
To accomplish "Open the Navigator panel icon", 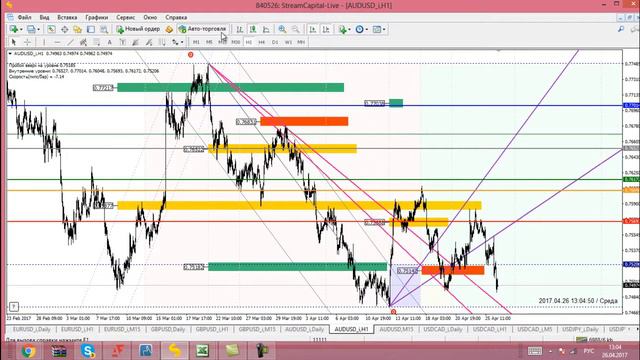I will click(x=78, y=29).
